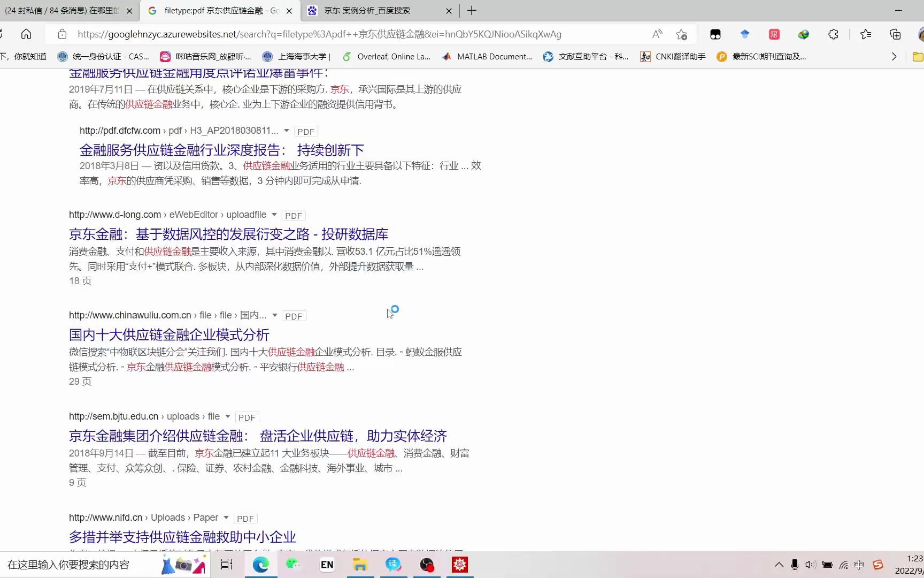Open the screen recorder app on taskbar
This screenshot has width=924, height=578.
(427, 565)
